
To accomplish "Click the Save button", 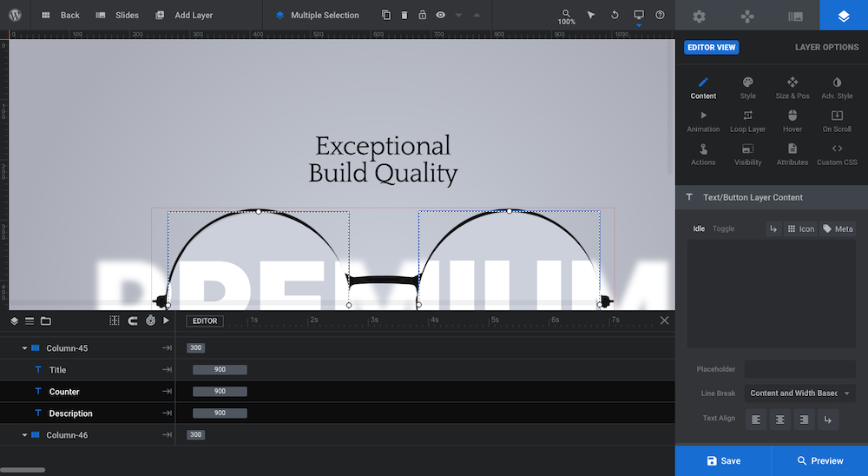I will 723,460.
